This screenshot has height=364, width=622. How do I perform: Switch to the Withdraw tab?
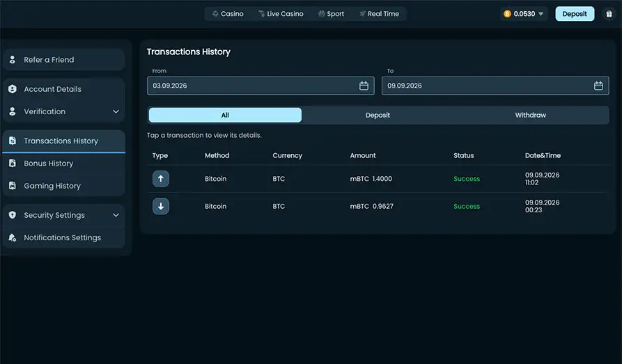coord(530,115)
